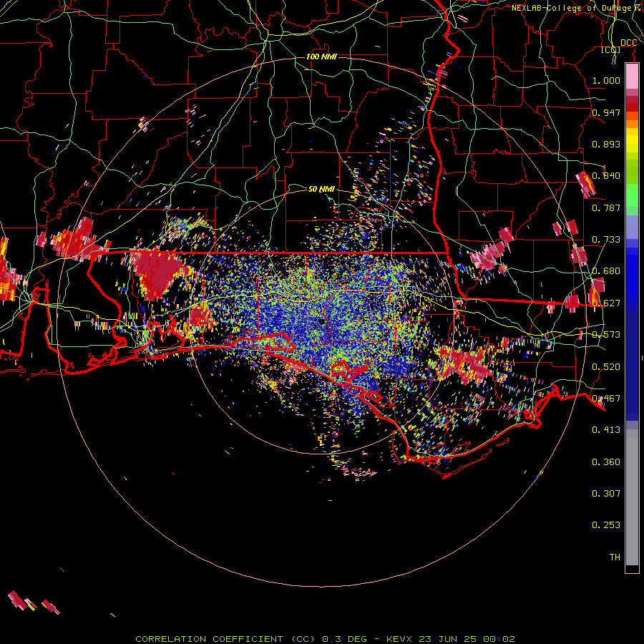Click the "100 NMI" range ring label
The height and width of the screenshot is (644, 644).
coord(321,57)
